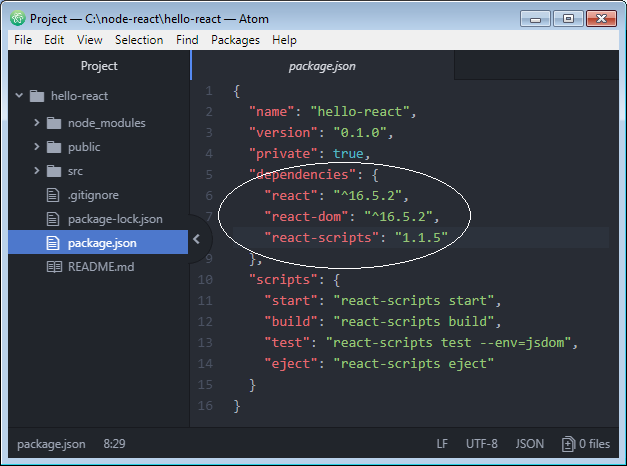Select the Project panel tab
This screenshot has width=627, height=466.
click(x=99, y=66)
